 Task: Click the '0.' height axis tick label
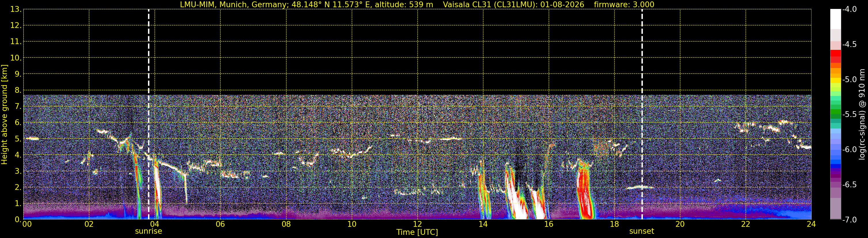18,220
